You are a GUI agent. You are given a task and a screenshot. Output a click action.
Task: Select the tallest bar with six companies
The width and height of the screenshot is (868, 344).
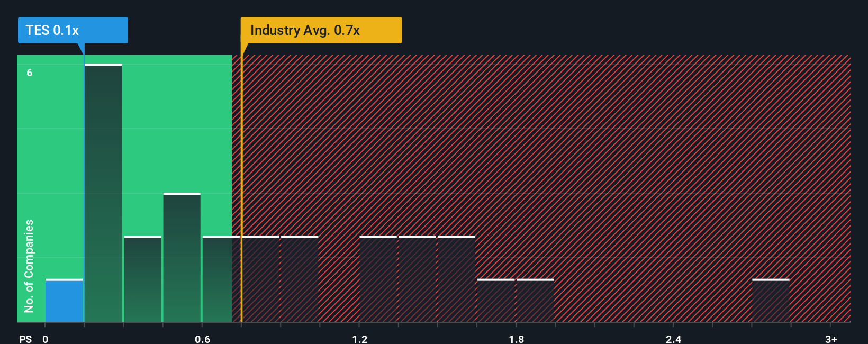click(103, 193)
